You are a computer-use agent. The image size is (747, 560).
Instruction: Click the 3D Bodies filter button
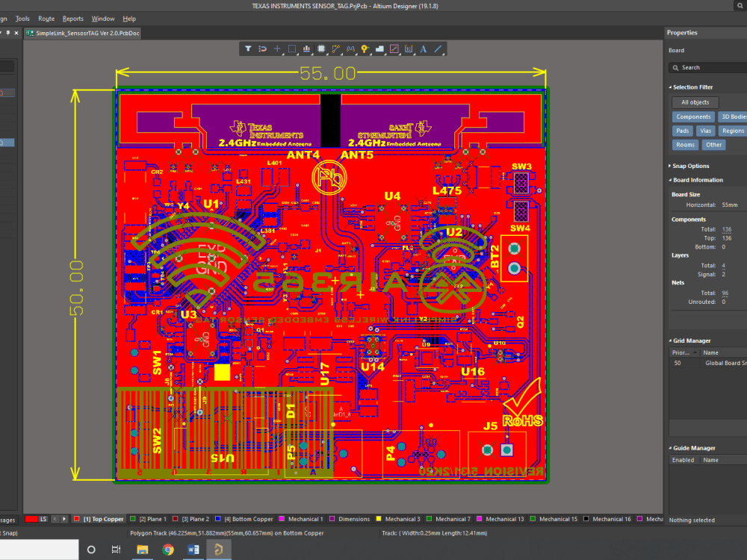(x=733, y=116)
